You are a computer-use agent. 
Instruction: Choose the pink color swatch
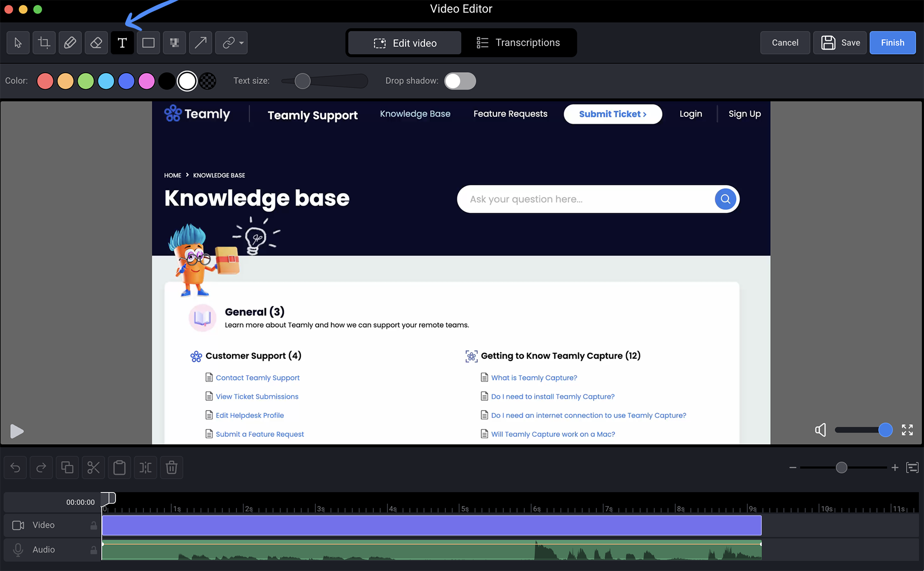(x=146, y=81)
